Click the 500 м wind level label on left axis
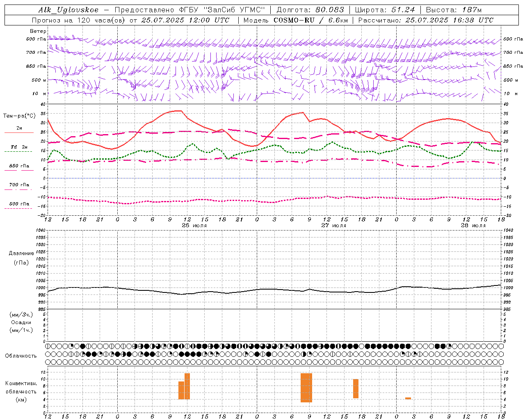This screenshot has width=525, height=420. click(x=39, y=80)
